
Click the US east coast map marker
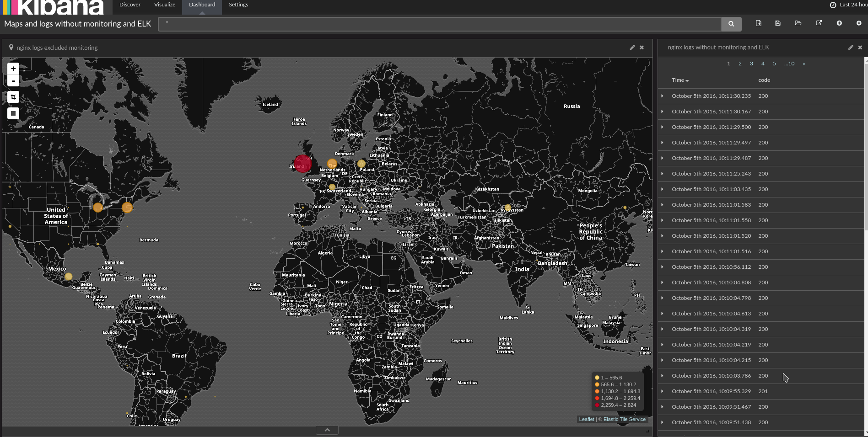[127, 208]
